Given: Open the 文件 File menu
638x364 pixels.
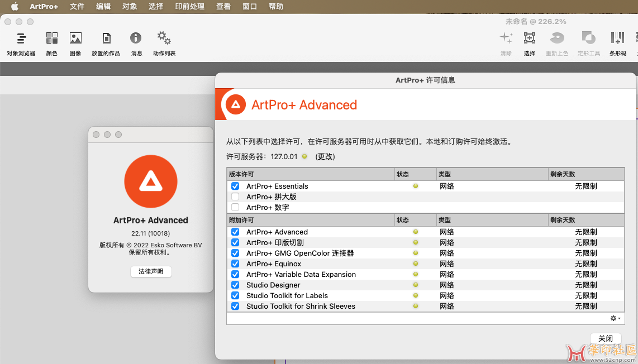Looking at the screenshot, I should [x=77, y=7].
